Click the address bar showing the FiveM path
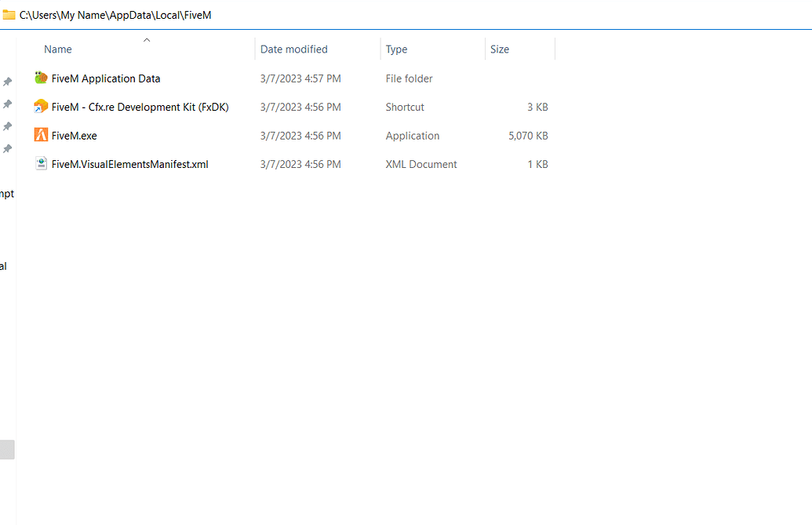812x525 pixels. pyautogui.click(x=114, y=14)
